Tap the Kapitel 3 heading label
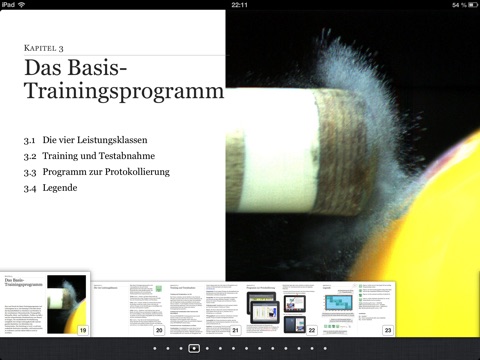 tap(44, 48)
